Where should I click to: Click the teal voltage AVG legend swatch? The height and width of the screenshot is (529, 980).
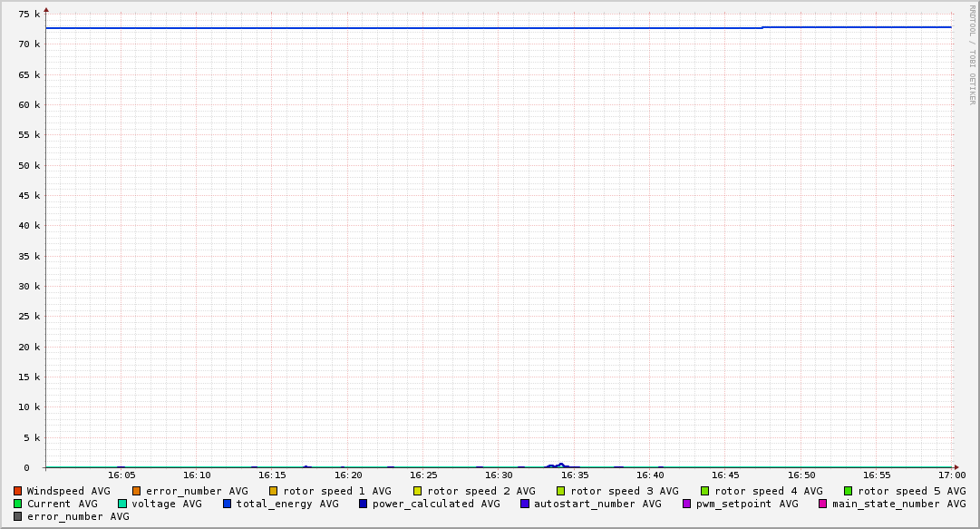coord(122,504)
